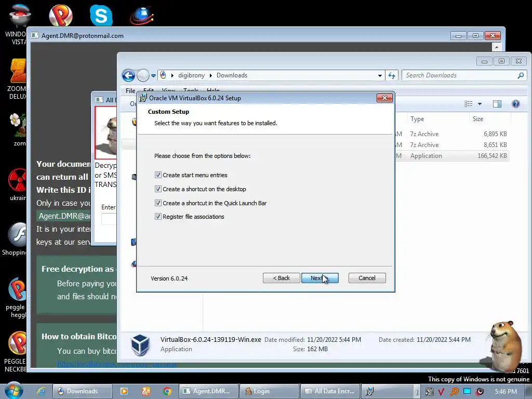This screenshot has height=399, width=532.
Task: Launch Chrome from the taskbar
Action: point(167,391)
